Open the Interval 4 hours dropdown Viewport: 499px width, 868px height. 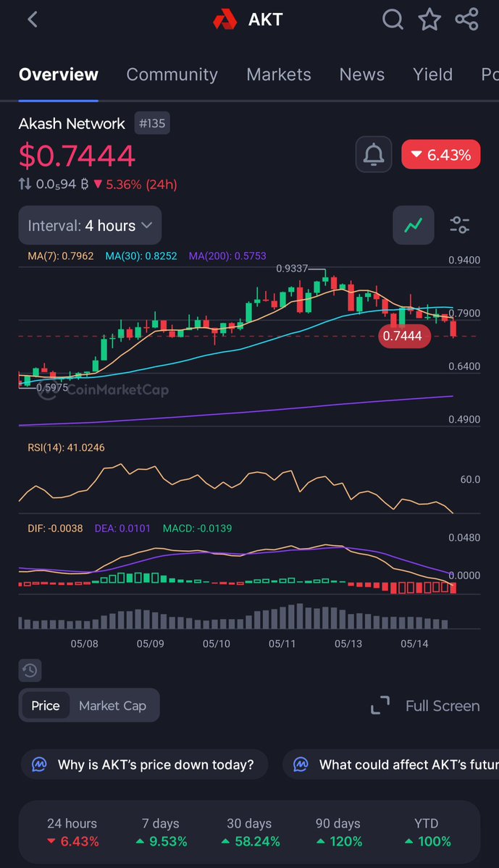click(91, 225)
